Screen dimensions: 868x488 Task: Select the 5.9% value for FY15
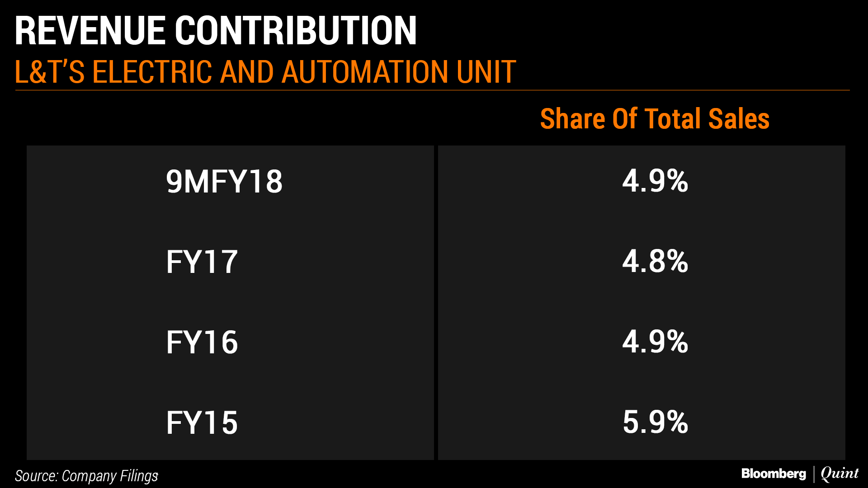click(655, 422)
